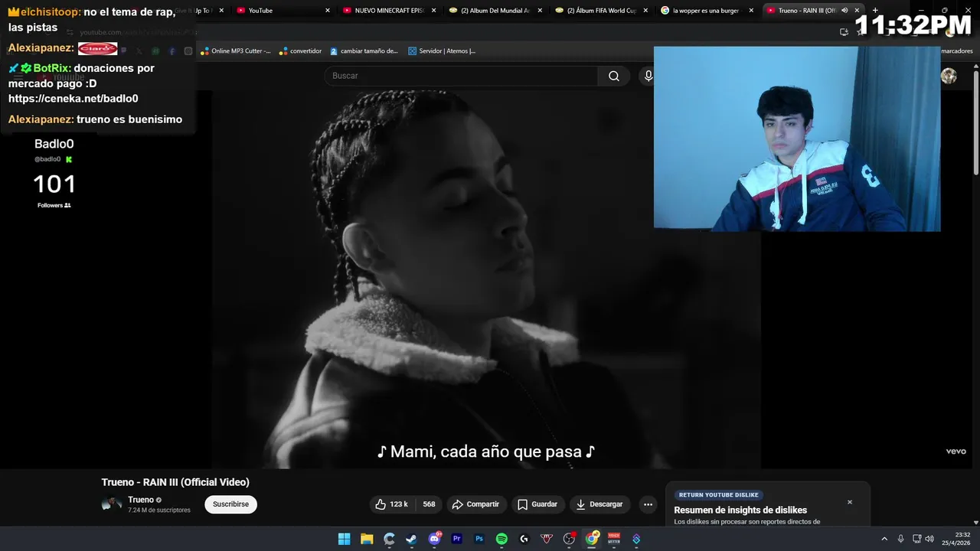Open the system tray volume control
The image size is (980, 551).
pos(929,539)
